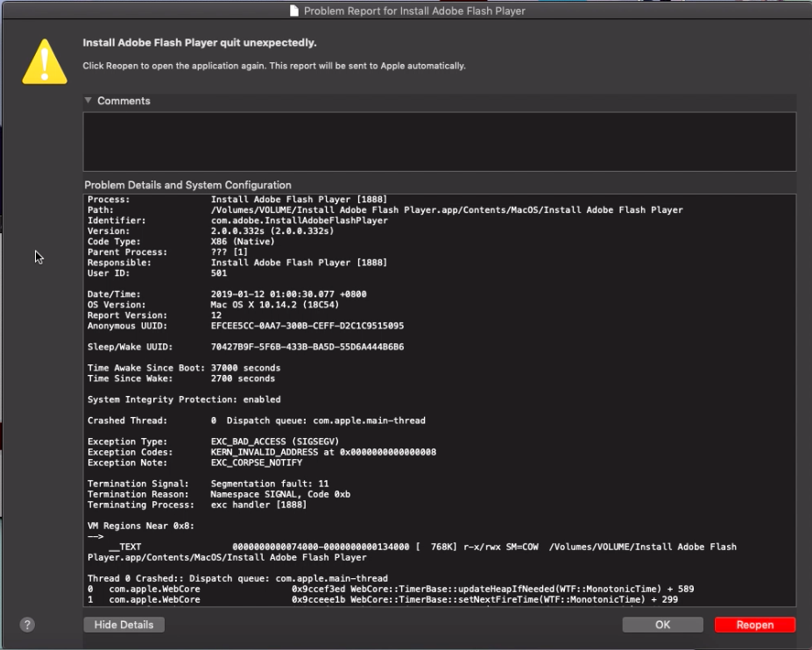Click the Parent Process value '??? [1]'
The width and height of the screenshot is (812, 650).
(229, 252)
